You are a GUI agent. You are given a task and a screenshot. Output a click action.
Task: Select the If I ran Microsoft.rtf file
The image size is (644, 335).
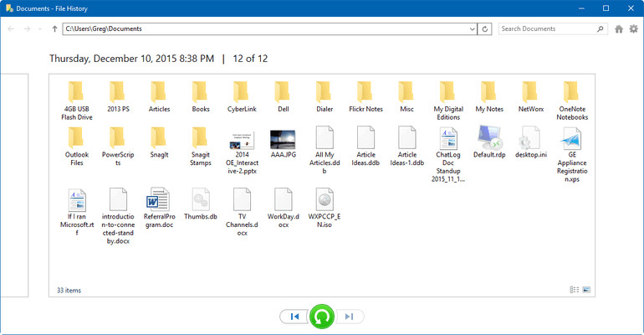coord(77,212)
